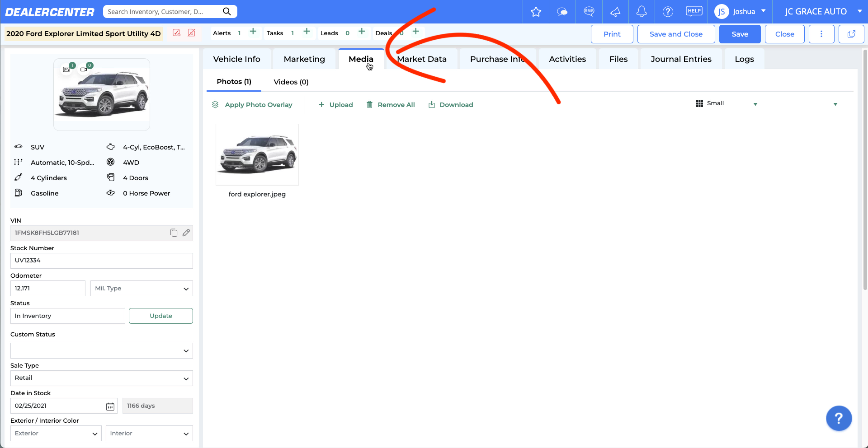Click the megaphone announcements icon
Screen dimensions: 868x448
click(x=615, y=12)
